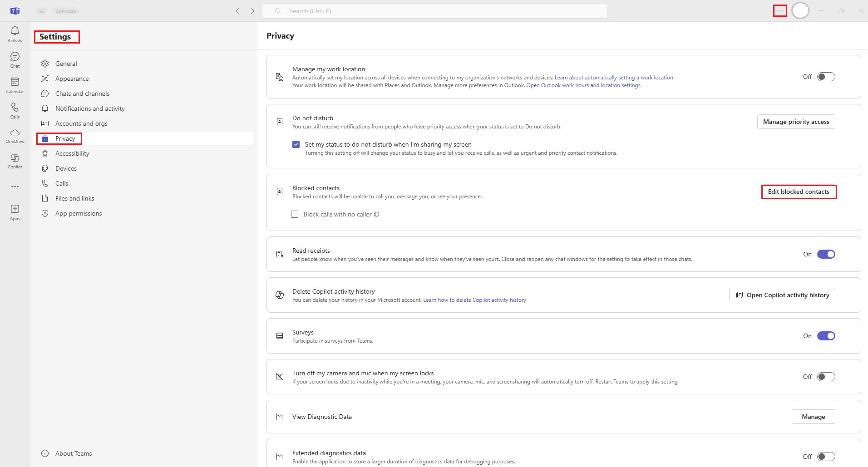Expand more apps ellipsis in left rail

coord(15,187)
